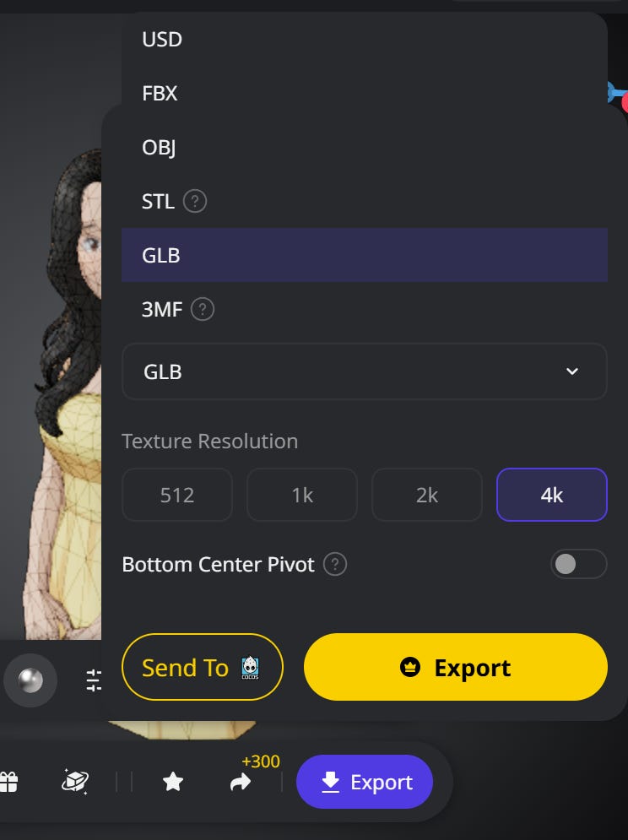
Task: Click the STL help question mark icon
Action: tap(195, 202)
